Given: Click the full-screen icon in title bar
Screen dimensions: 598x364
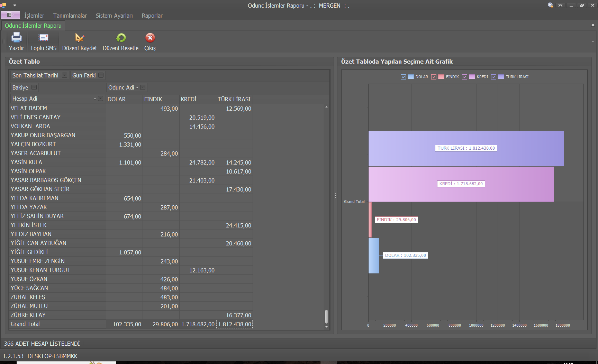Looking at the screenshot, I should pos(560,5).
